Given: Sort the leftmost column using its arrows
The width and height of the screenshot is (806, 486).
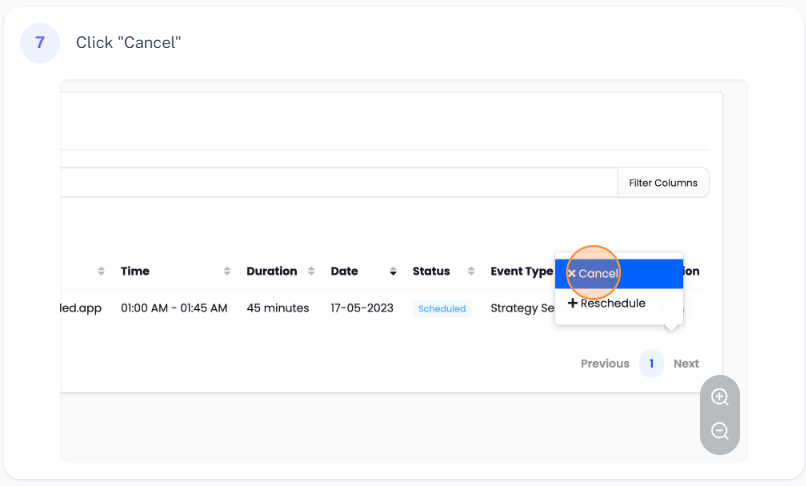Looking at the screenshot, I should pos(101,272).
